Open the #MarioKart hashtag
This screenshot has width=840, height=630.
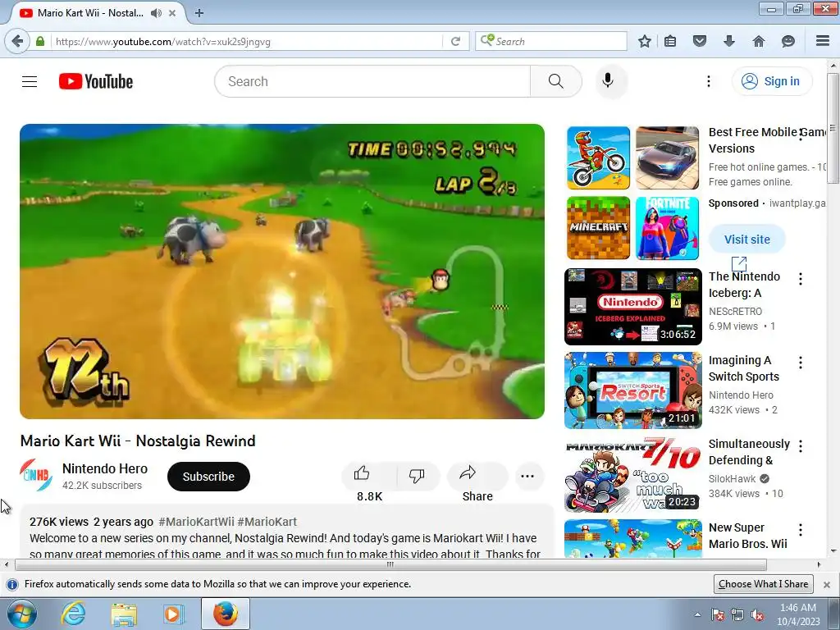(x=267, y=522)
